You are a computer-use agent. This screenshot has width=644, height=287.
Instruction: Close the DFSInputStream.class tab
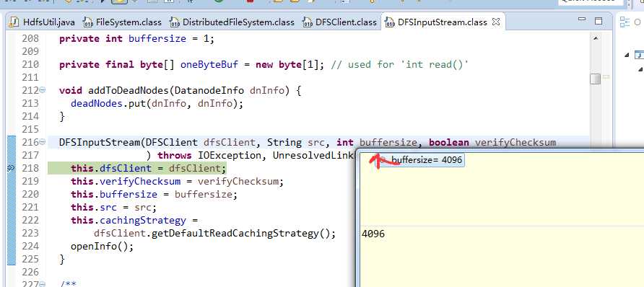[496, 22]
